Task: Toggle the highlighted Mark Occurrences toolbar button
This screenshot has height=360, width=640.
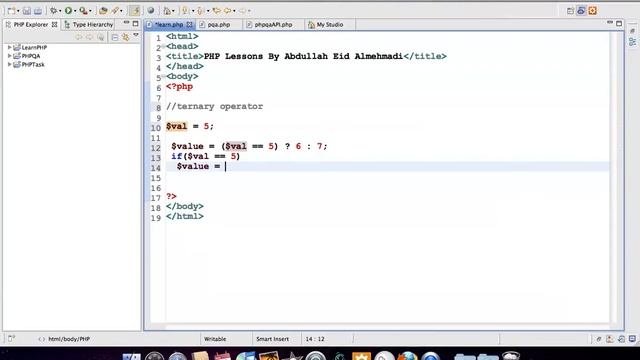Action: [x=134, y=11]
